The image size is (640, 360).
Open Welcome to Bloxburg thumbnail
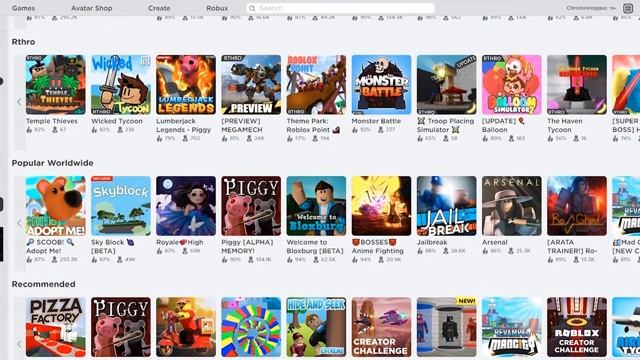tap(316, 206)
